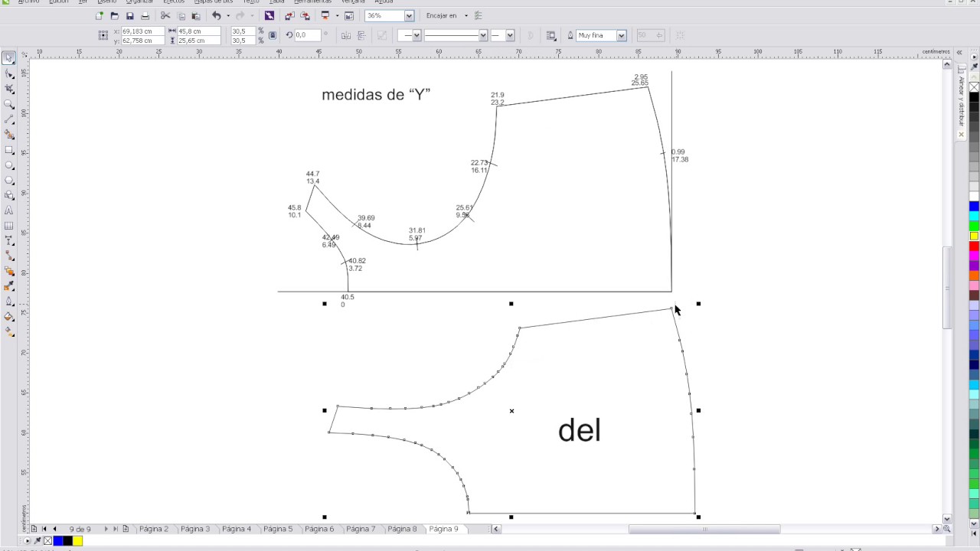This screenshot has width=980, height=551.
Task: Add a page after the last page
Action: click(x=126, y=529)
